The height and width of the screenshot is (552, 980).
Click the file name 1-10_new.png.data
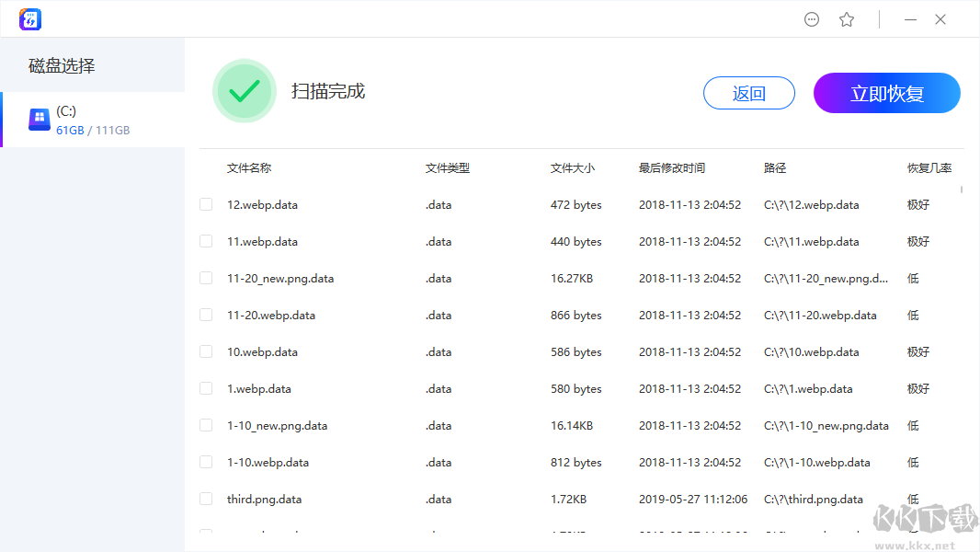click(x=276, y=425)
